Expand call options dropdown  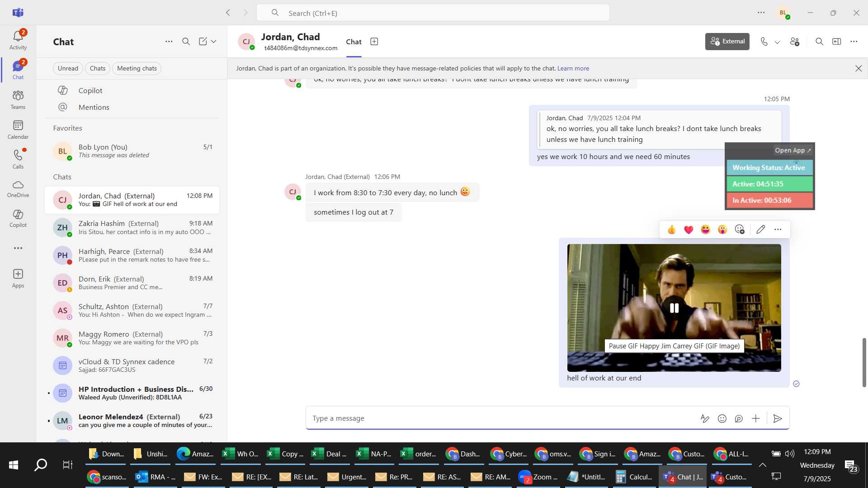(x=777, y=42)
